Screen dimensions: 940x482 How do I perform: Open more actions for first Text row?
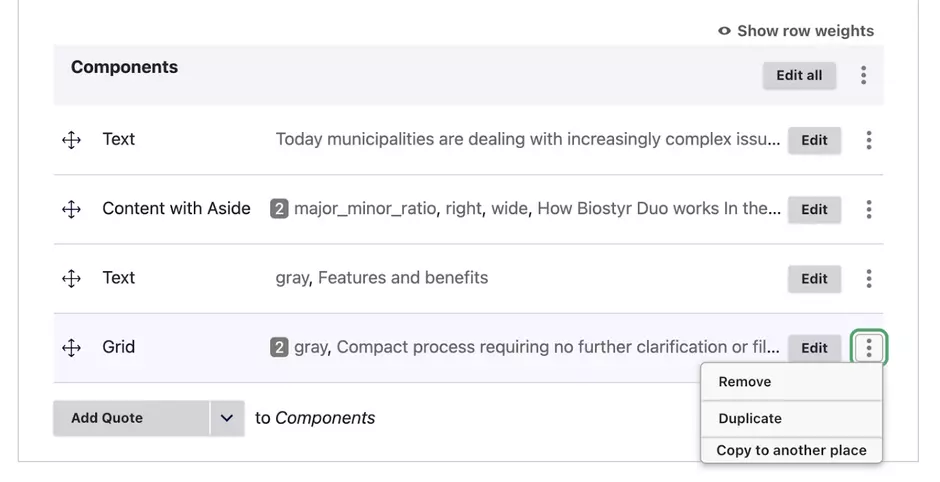[868, 140]
